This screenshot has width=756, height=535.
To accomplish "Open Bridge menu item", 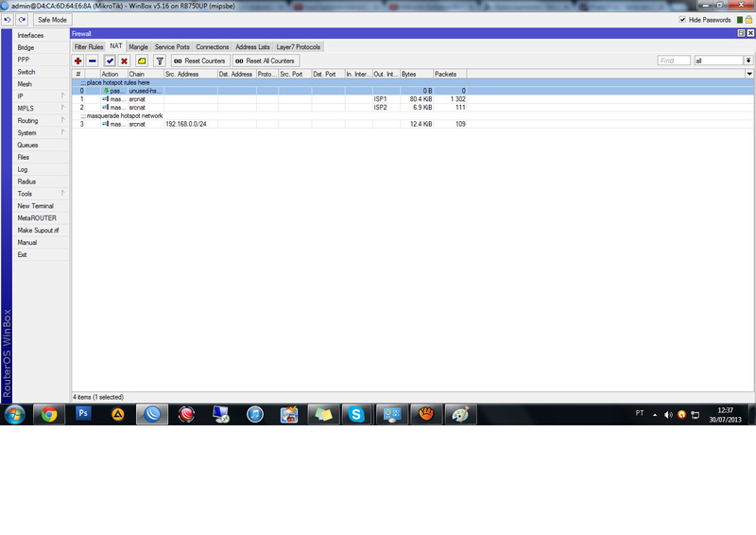I will 41,47.
